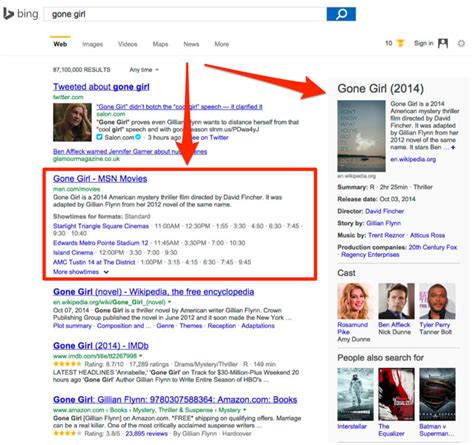Open AMC Tustin 14 at The District
The height and width of the screenshot is (445, 474).
point(94,262)
